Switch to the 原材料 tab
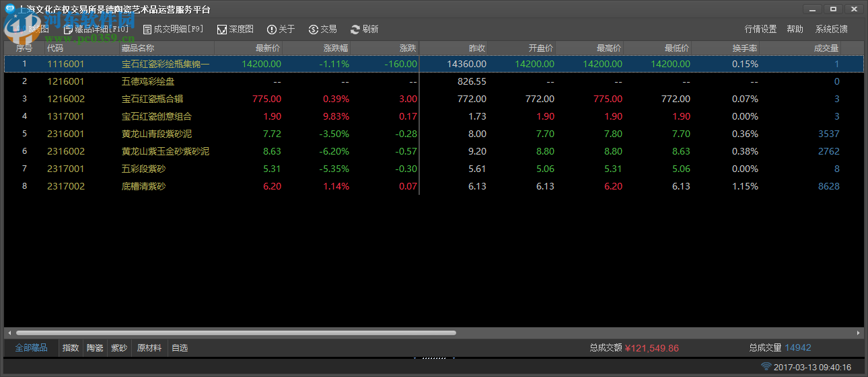 click(149, 348)
